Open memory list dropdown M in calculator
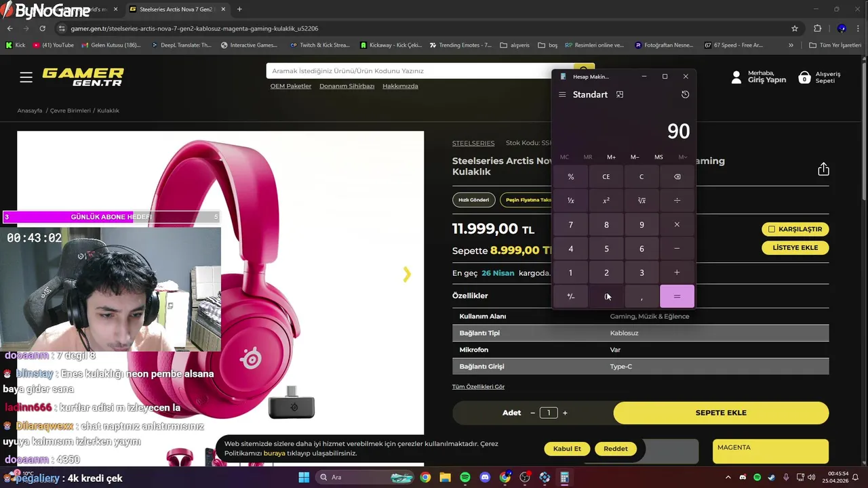This screenshot has width=868, height=488. 682,157
